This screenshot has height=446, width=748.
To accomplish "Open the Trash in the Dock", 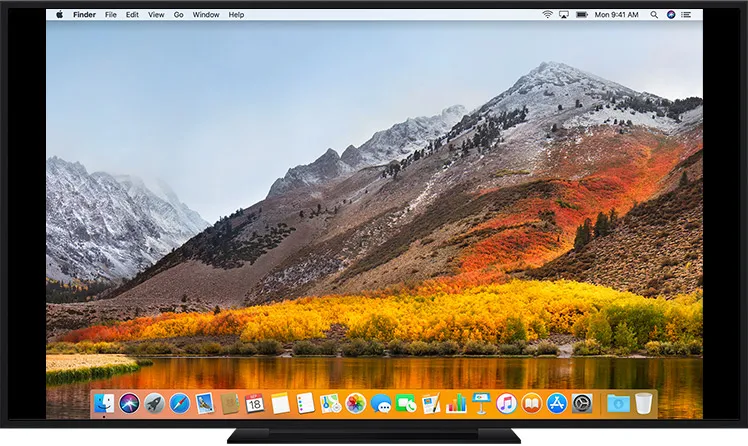I will click(x=643, y=403).
